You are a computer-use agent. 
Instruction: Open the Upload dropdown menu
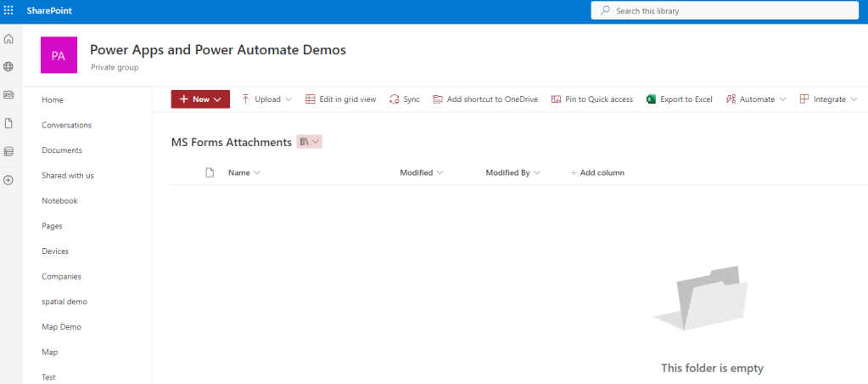[x=266, y=99]
